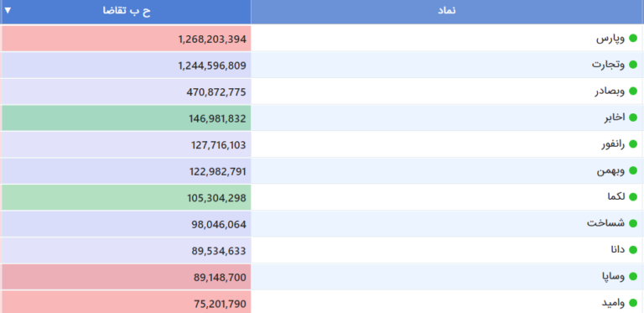This screenshot has height=313, width=644.
Task: Open the شساخت symbol
Action: tap(605, 223)
